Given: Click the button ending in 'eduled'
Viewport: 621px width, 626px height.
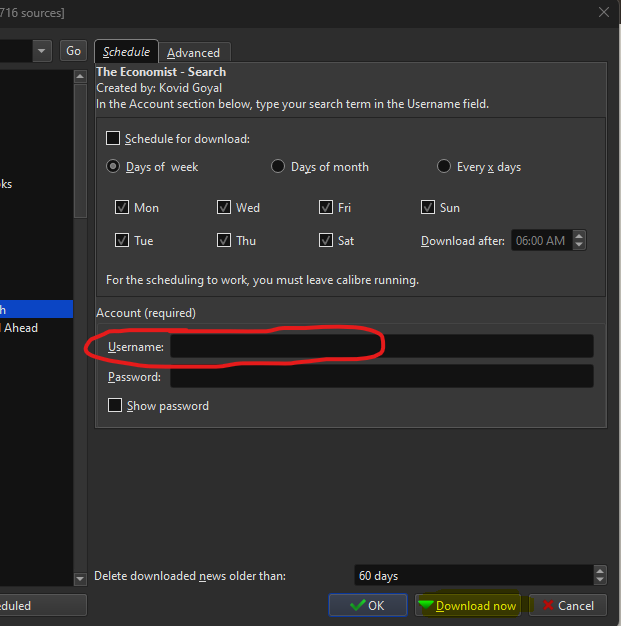Looking at the screenshot, I should [x=43, y=605].
